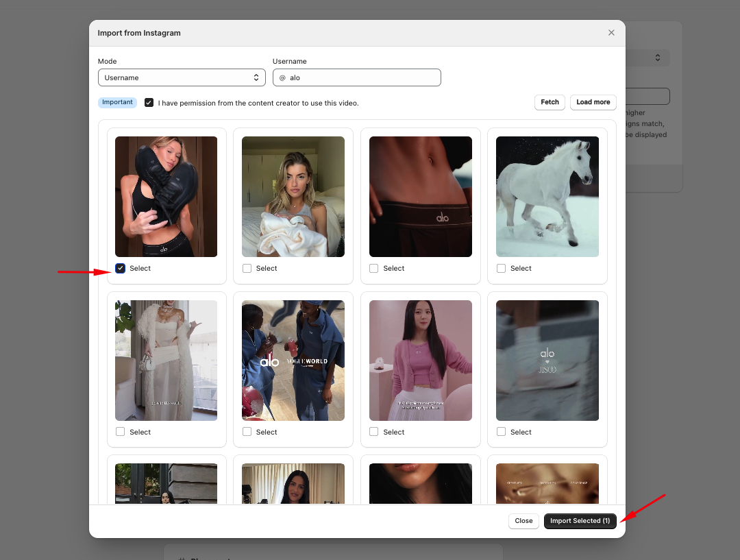This screenshot has width=740, height=560.
Task: Untick the content creator permission checkbox
Action: point(149,102)
